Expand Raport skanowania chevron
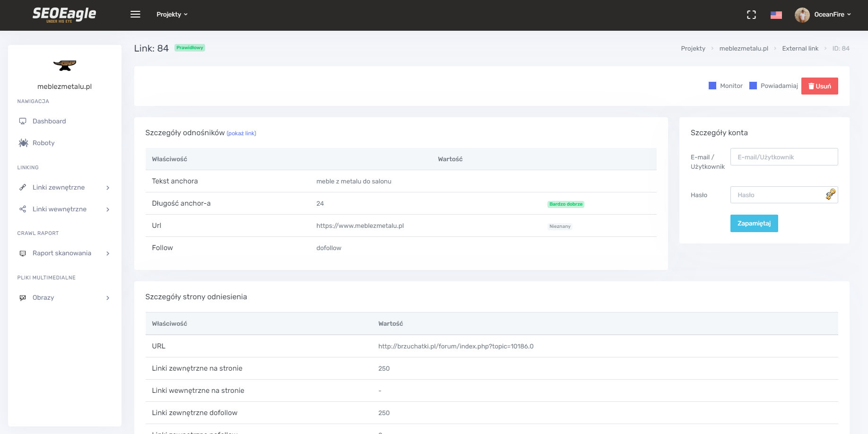This screenshot has width=868, height=434. (x=108, y=253)
